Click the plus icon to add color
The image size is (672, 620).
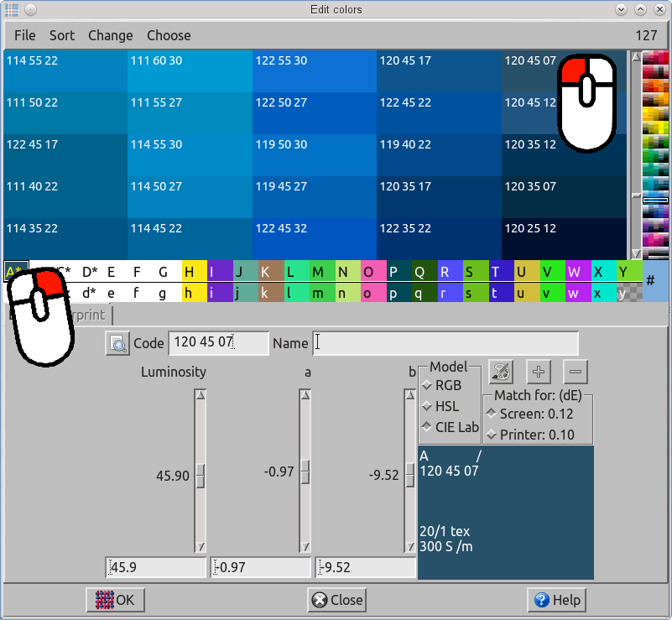click(x=539, y=371)
